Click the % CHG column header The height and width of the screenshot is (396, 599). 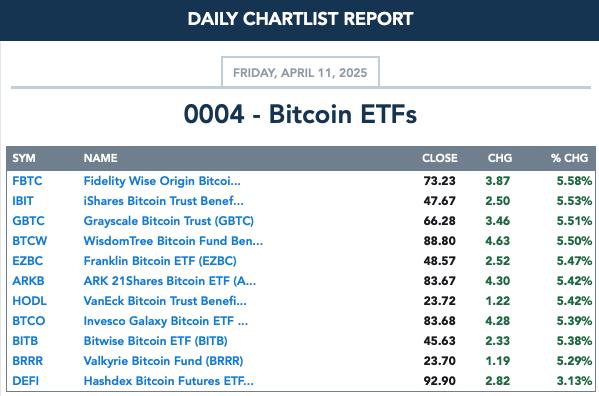[x=569, y=158]
